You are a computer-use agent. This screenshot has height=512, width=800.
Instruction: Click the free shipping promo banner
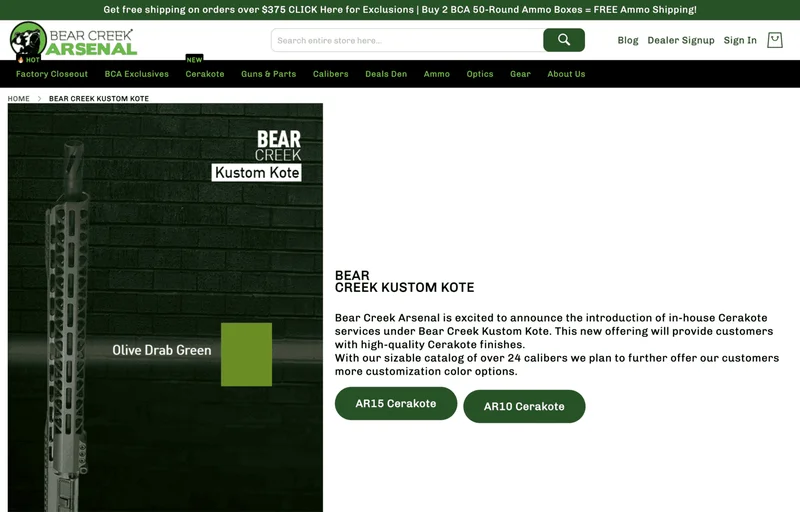400,10
